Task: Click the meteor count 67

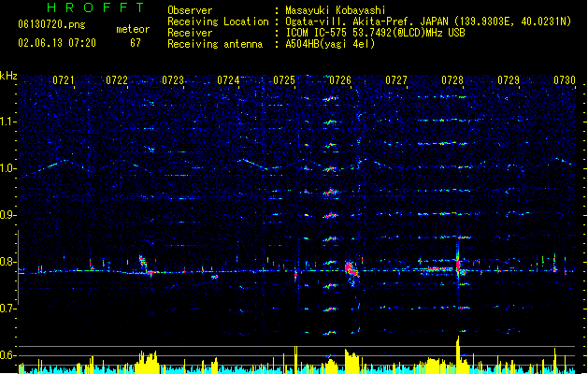Action: click(x=136, y=43)
